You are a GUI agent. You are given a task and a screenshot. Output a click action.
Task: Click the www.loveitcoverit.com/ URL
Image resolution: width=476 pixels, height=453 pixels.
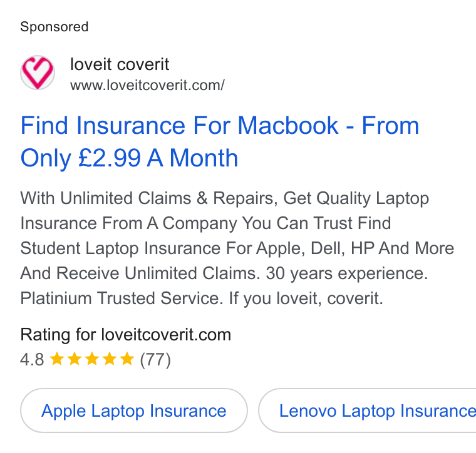click(147, 85)
